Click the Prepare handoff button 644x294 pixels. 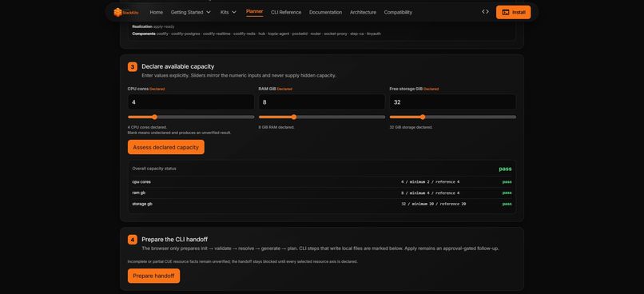[153, 276]
